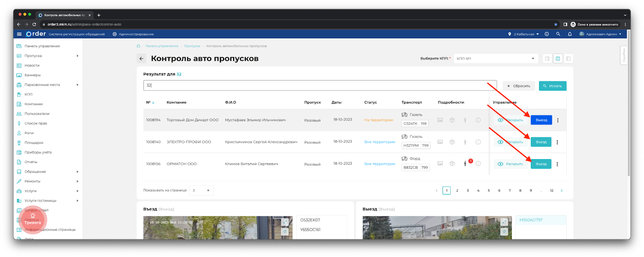Screen dimensions: 644x257
Task: Click the Искать search button
Action: tap(552, 86)
